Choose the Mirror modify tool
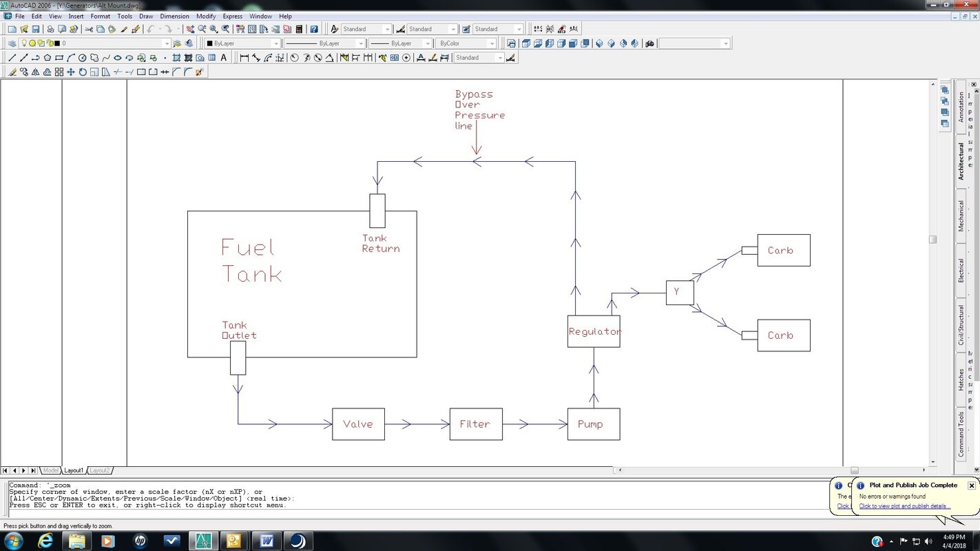Image resolution: width=980 pixels, height=551 pixels. coord(35,72)
